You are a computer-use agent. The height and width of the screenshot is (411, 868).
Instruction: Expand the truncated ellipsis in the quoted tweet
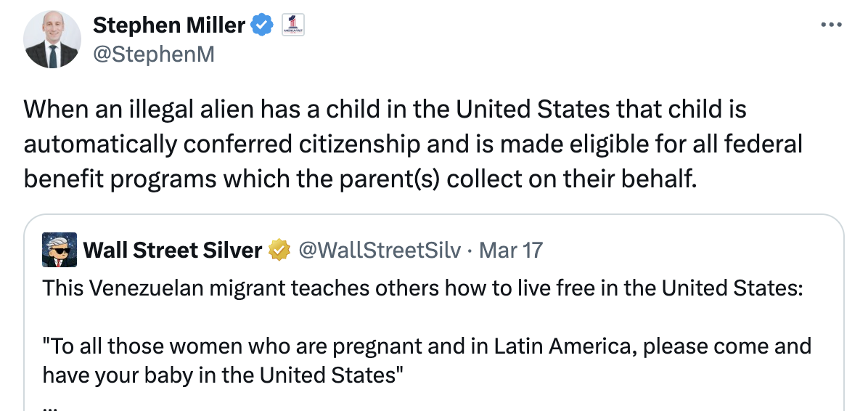pos(49,404)
